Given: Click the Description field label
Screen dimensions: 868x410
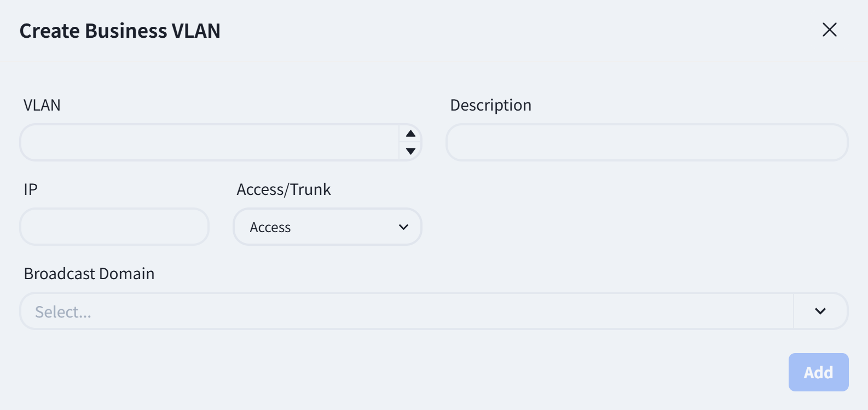Looking at the screenshot, I should click(491, 105).
